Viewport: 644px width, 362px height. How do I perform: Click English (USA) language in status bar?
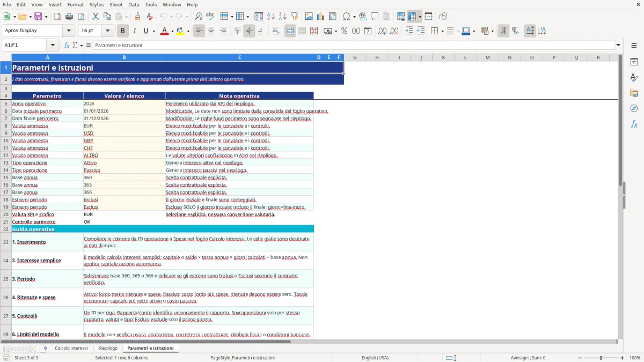[375, 358]
